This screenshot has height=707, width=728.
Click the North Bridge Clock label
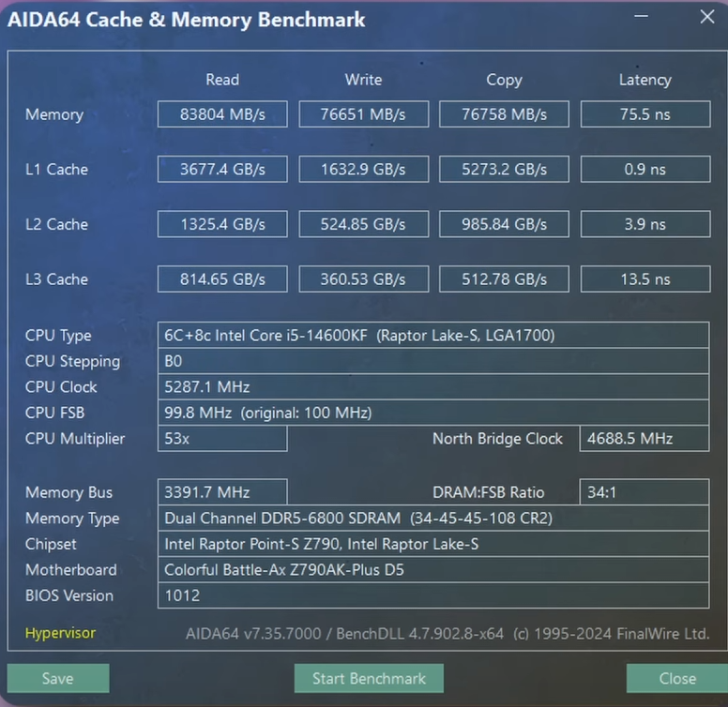point(497,439)
